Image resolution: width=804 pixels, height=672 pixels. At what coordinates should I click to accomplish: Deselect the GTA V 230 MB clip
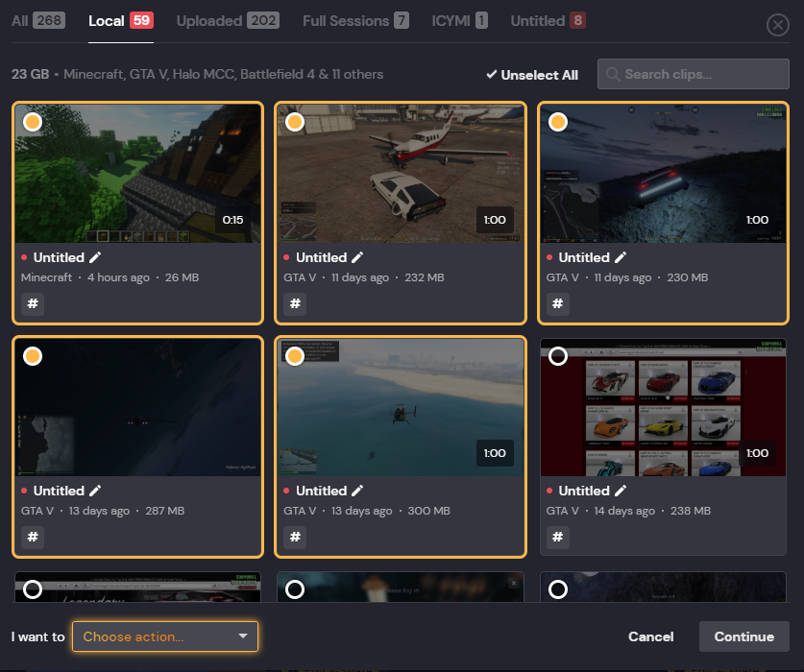click(x=558, y=122)
